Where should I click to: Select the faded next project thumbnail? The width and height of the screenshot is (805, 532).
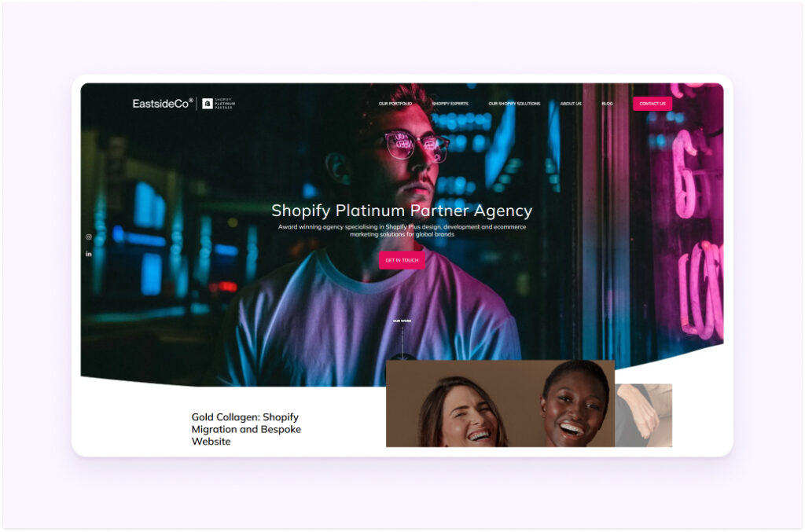click(644, 415)
